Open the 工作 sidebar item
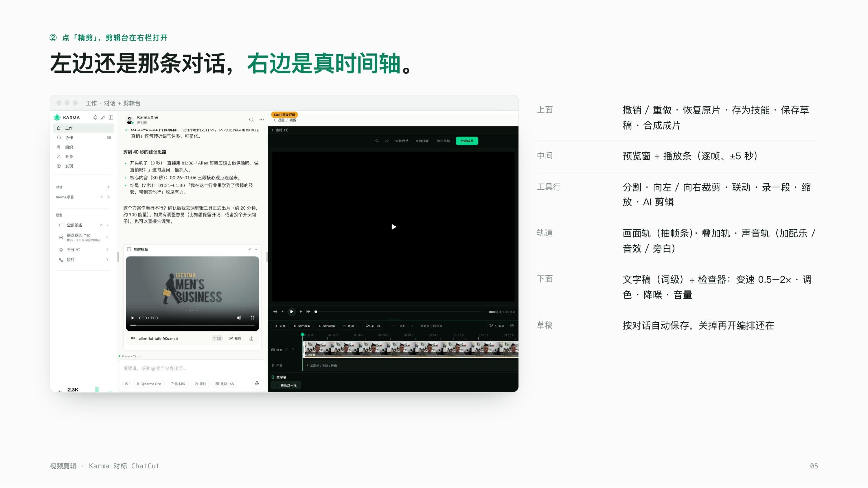The height and width of the screenshot is (488, 868). (83, 128)
